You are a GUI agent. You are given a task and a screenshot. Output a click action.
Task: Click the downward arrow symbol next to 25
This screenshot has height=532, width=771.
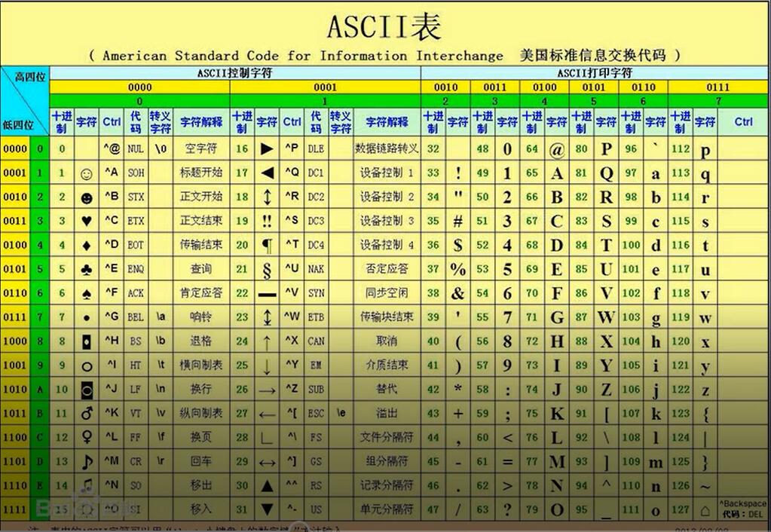click(x=267, y=366)
